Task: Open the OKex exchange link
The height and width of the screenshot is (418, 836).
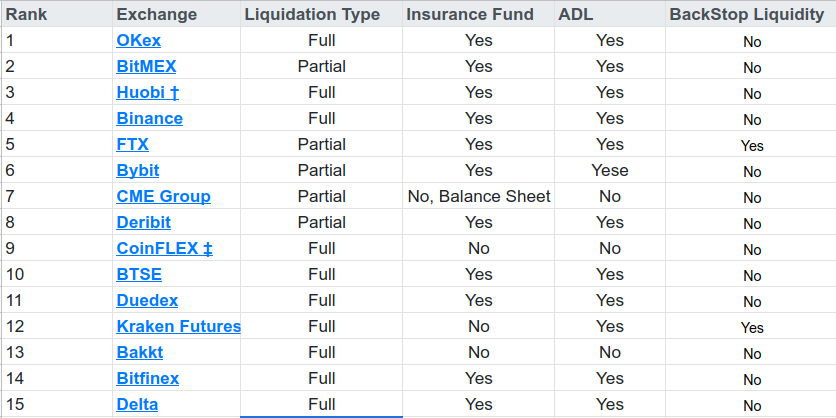Action: point(138,40)
